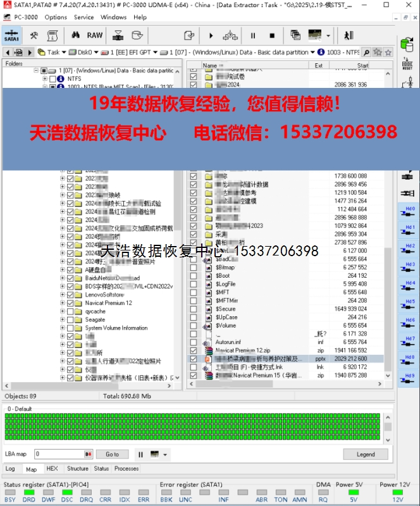Switch to the HEX tab
420x506 pixels.
click(52, 469)
